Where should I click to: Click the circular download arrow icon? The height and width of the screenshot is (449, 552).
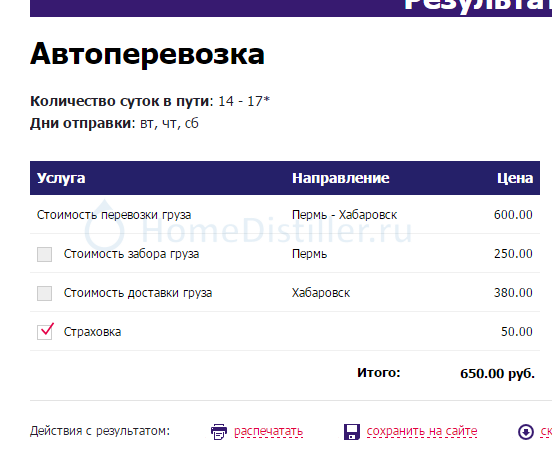coord(526,432)
